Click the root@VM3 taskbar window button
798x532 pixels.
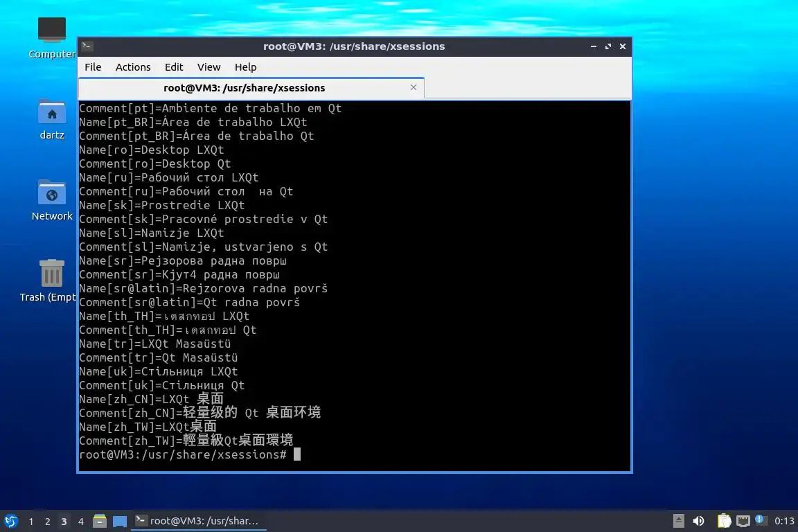(x=199, y=521)
